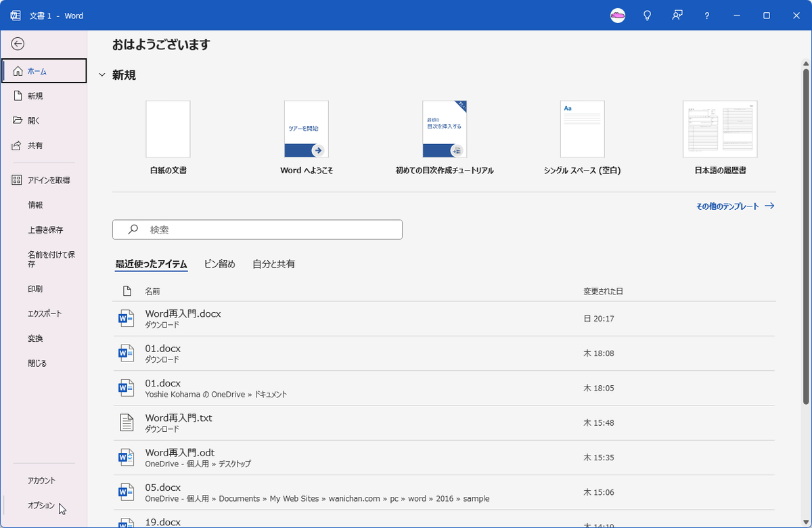Viewport: 812px width, 528px height.
Task: Click the user account avatar
Action: click(x=617, y=16)
